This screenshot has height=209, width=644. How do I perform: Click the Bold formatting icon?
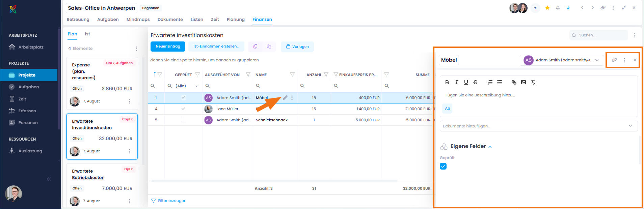click(447, 82)
